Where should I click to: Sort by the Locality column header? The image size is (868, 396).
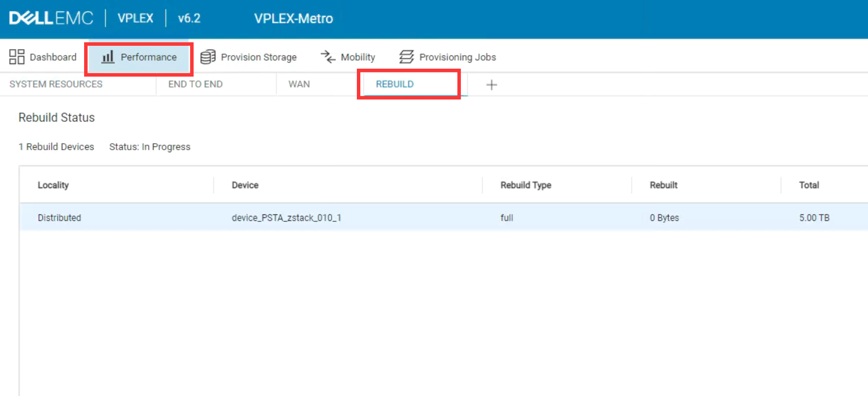(x=53, y=185)
